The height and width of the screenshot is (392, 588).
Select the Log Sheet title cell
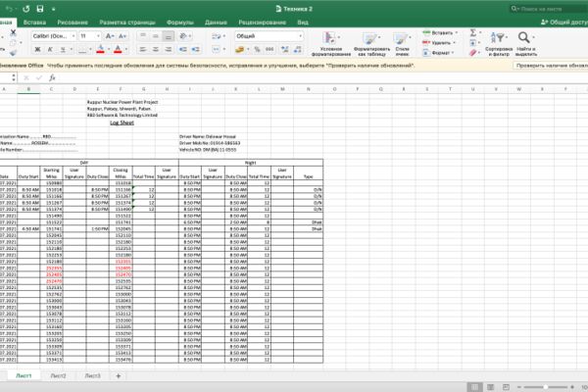[122, 122]
